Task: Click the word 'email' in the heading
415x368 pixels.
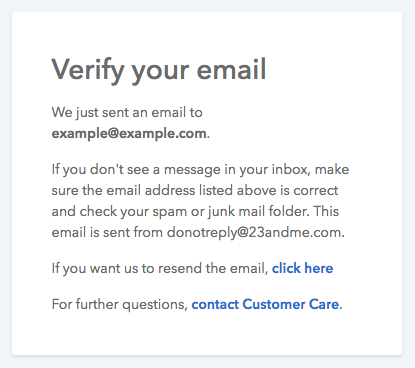Action: [x=231, y=69]
